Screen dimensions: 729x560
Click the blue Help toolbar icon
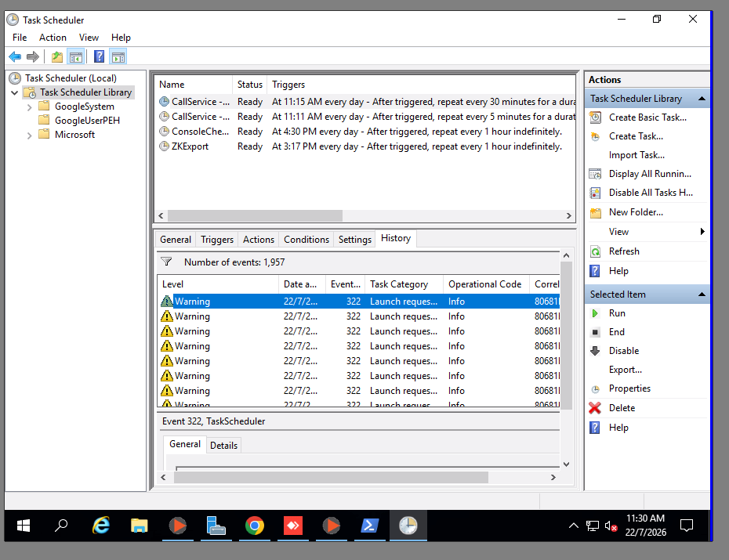(99, 56)
